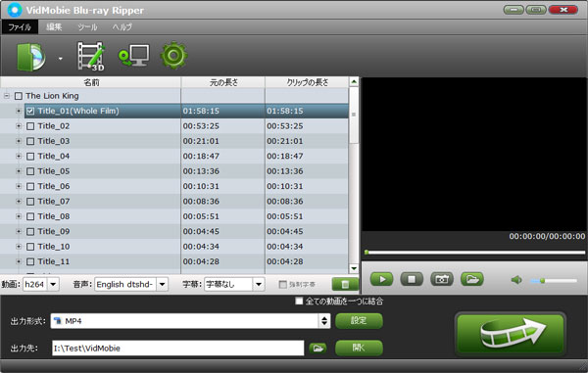
Task: Click the green gear preferences icon
Action: tap(173, 56)
